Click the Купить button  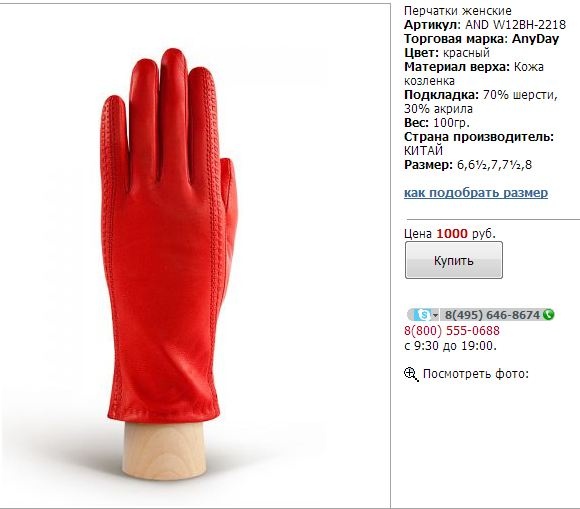click(x=453, y=260)
